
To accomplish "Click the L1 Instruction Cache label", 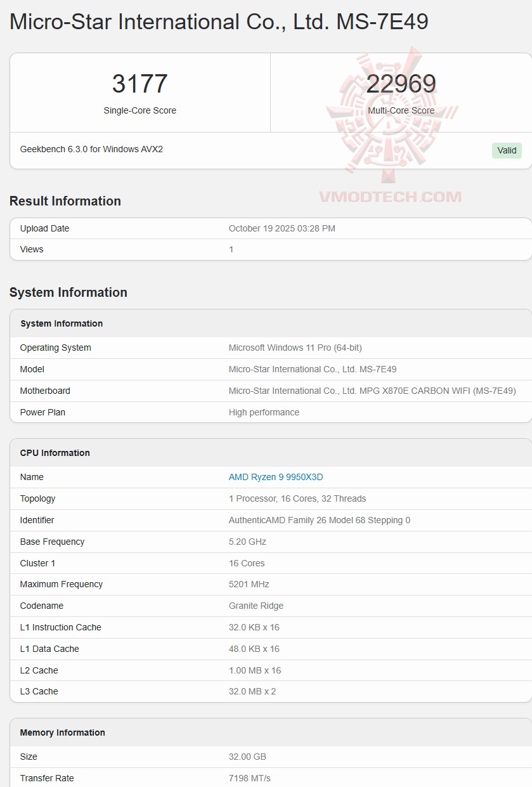I will pyautogui.click(x=61, y=627).
